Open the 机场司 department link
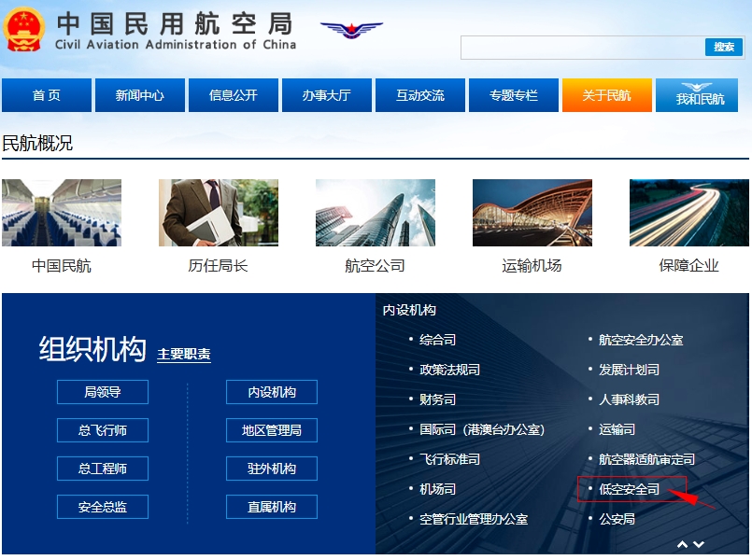This screenshot has height=560, width=752. 437,489
